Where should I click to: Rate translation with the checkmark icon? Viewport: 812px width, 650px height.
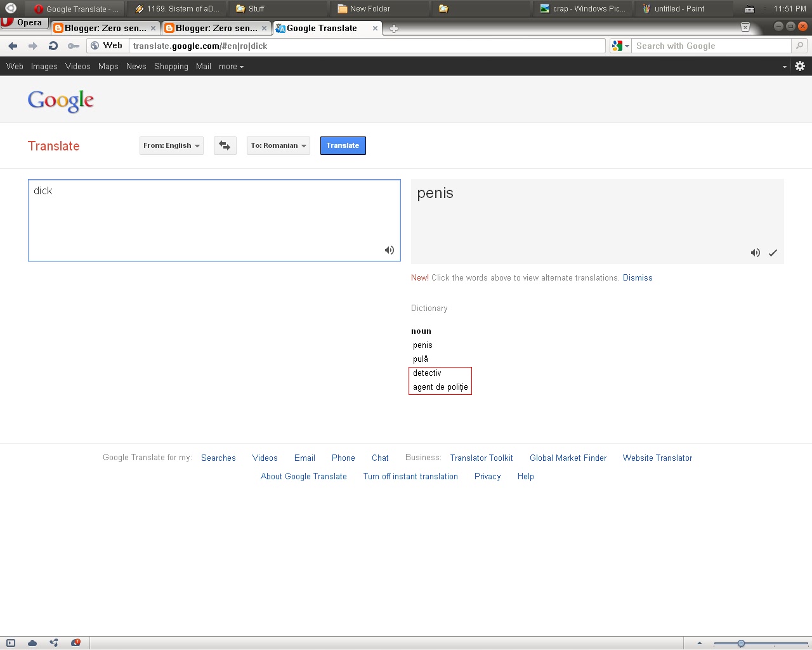(773, 253)
